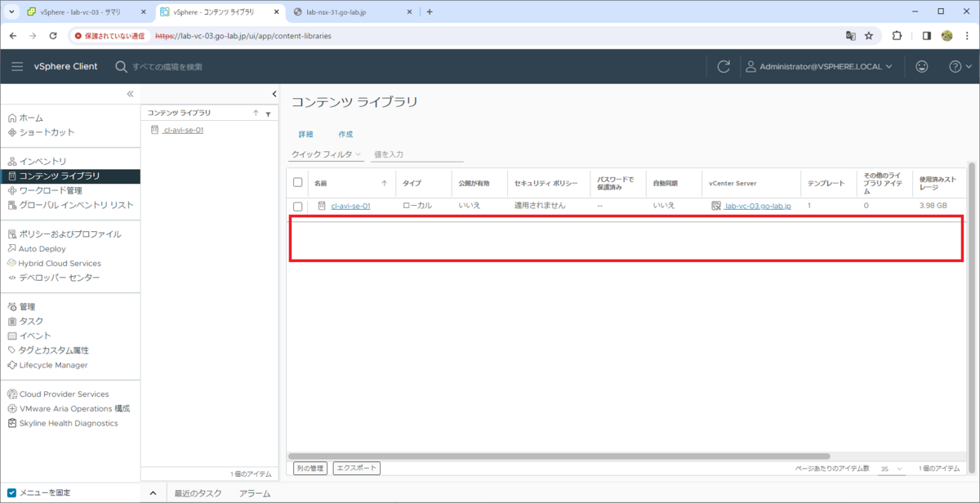Switch to the vSphere - lab-vc-03 browser tab

click(86, 11)
